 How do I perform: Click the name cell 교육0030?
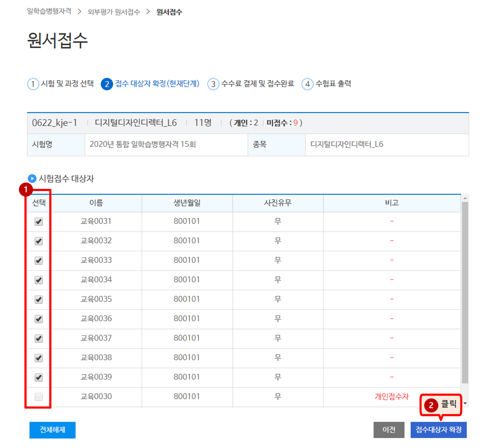[x=96, y=396]
